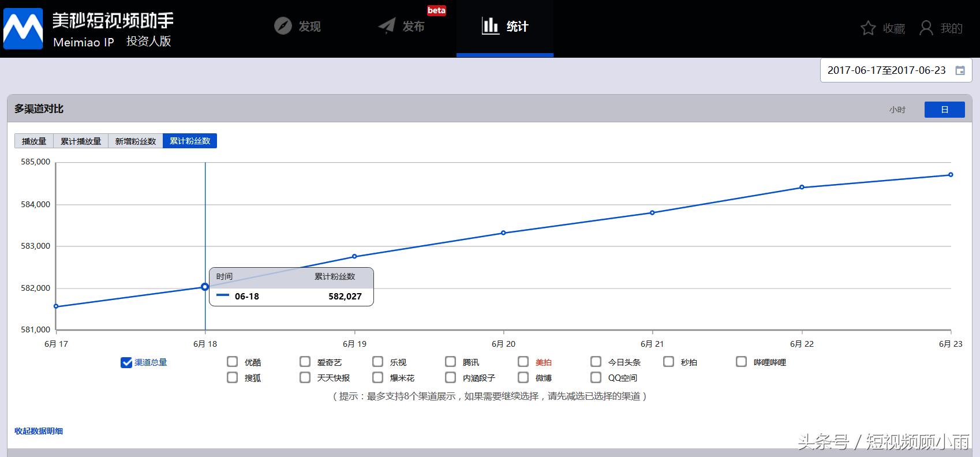Switch to the 累计播放量 tab

(x=81, y=141)
